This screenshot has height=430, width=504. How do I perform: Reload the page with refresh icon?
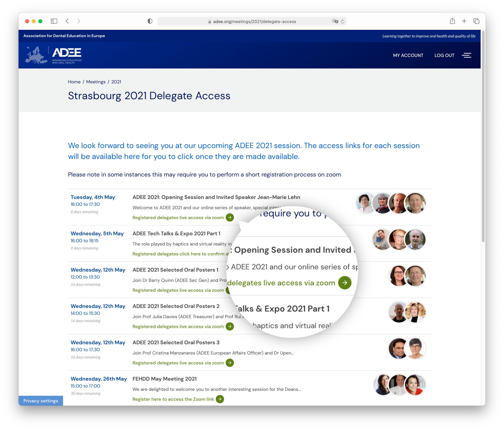pos(342,21)
